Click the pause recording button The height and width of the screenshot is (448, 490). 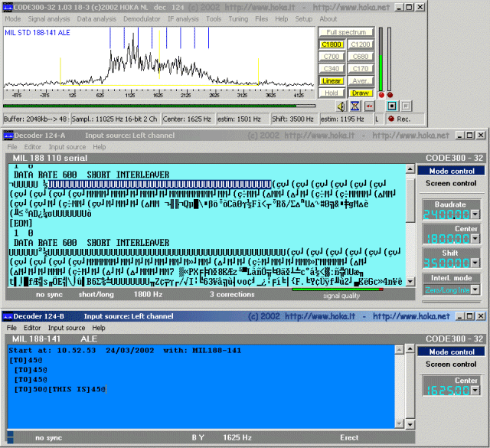[406, 106]
